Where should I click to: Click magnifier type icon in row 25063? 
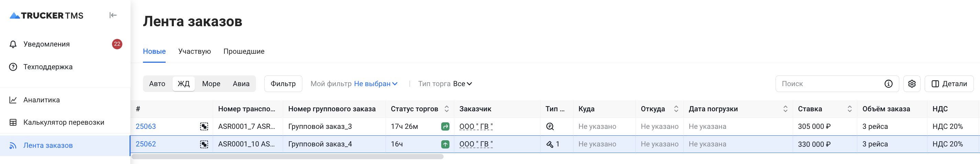point(550,126)
